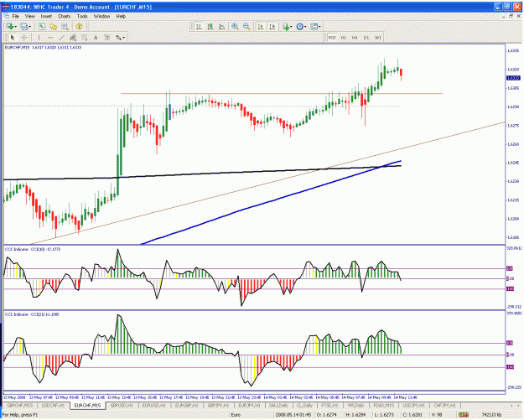Click the 'CCI Indicator CCI(10)' label
Image resolution: width=524 pixels, height=420 pixels.
click(x=33, y=249)
